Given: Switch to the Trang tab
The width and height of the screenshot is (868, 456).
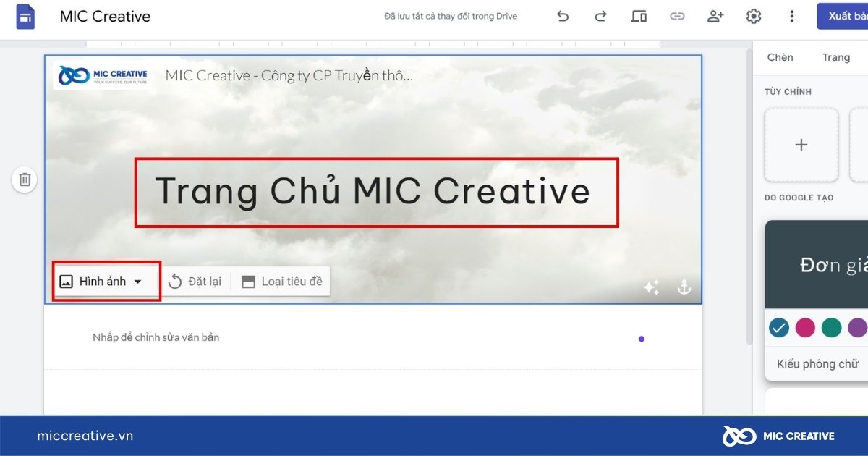Looking at the screenshot, I should click(x=836, y=57).
